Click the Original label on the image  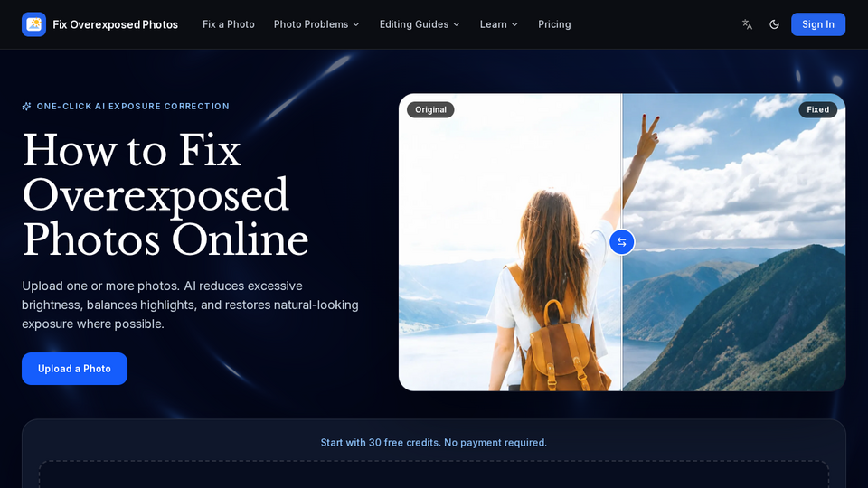(430, 109)
